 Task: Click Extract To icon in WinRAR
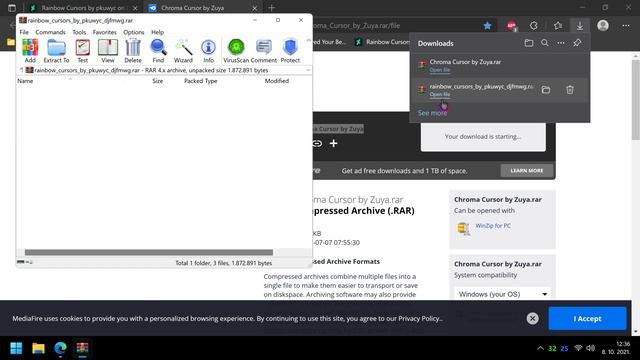(56, 51)
